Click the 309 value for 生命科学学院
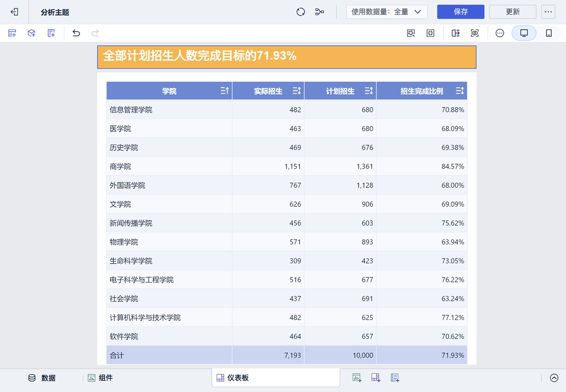Viewport: 566px width, 392px height. point(295,261)
